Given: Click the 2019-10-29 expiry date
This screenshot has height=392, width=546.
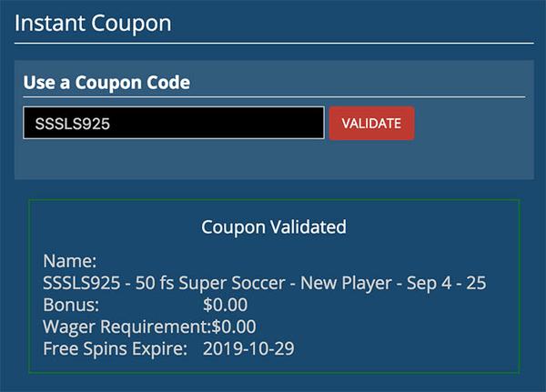Looking at the screenshot, I should pyautogui.click(x=248, y=348).
